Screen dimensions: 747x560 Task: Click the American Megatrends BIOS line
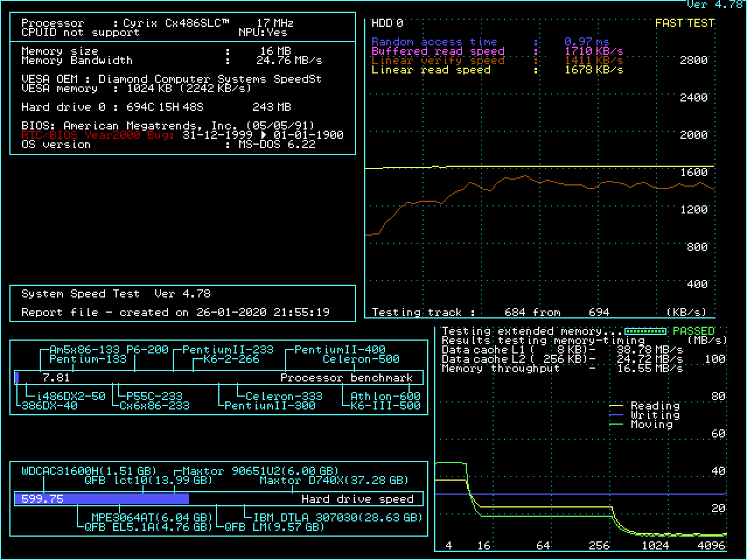168,126
